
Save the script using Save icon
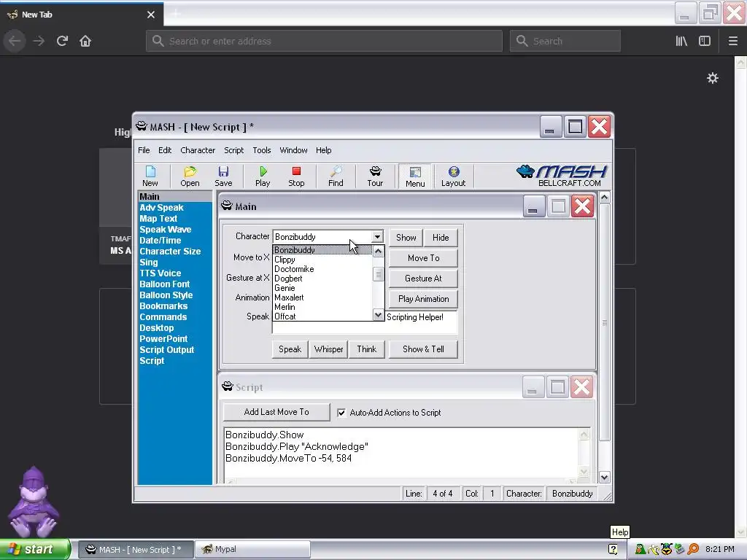click(223, 176)
